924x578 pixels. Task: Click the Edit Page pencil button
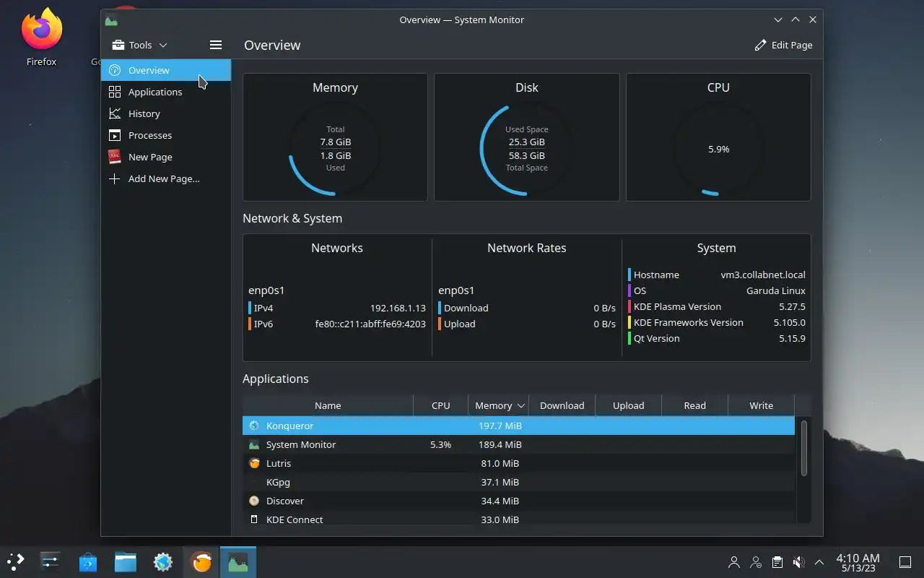(783, 45)
